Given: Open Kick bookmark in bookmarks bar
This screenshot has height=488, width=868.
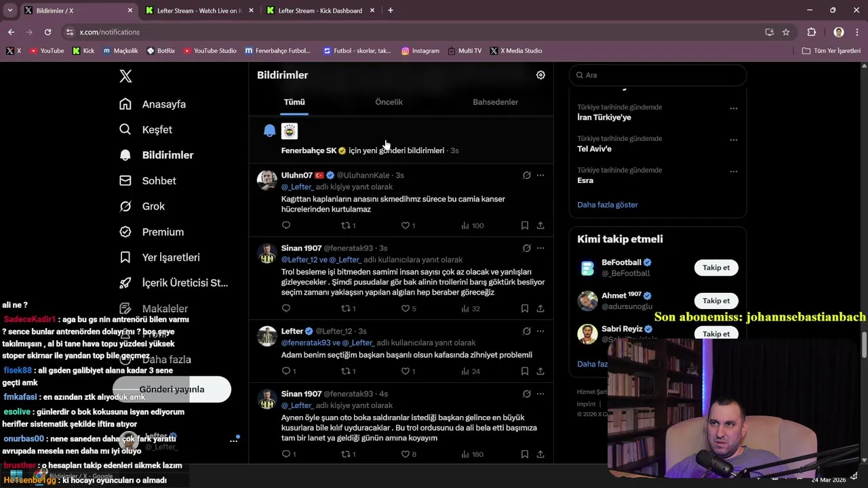Looking at the screenshot, I should pyautogui.click(x=83, y=51).
